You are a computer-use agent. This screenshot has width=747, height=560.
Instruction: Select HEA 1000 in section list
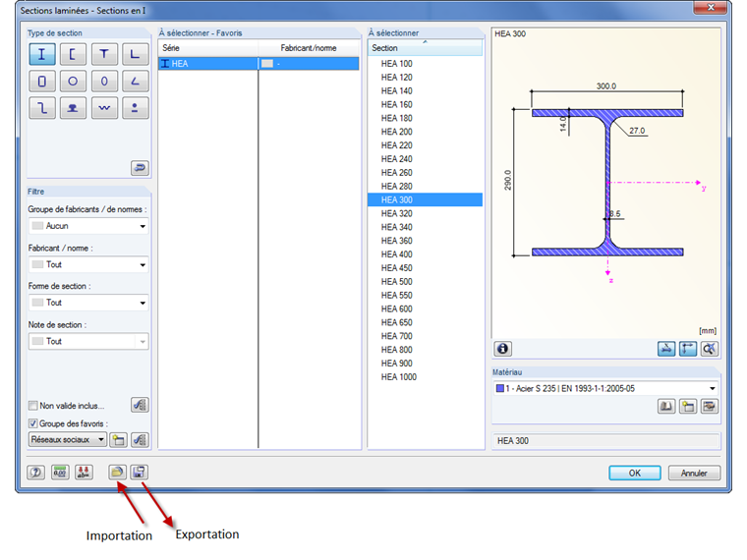tap(425, 377)
